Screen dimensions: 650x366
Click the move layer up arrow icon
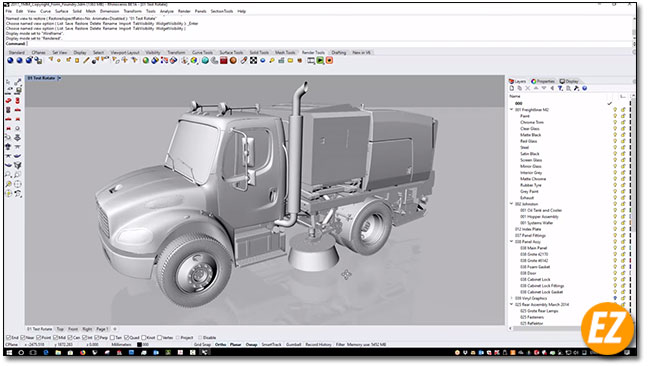(x=536, y=88)
